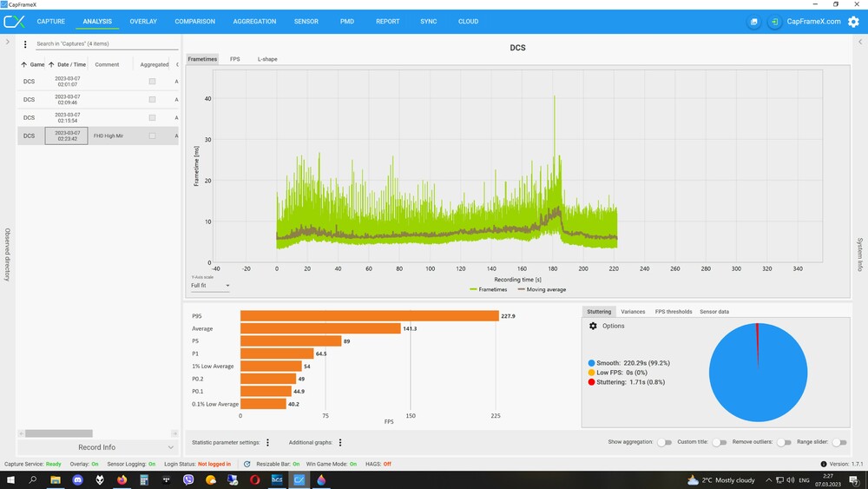Switch to the Variances tab
Viewport: 868px width, 489px height.
(633, 312)
